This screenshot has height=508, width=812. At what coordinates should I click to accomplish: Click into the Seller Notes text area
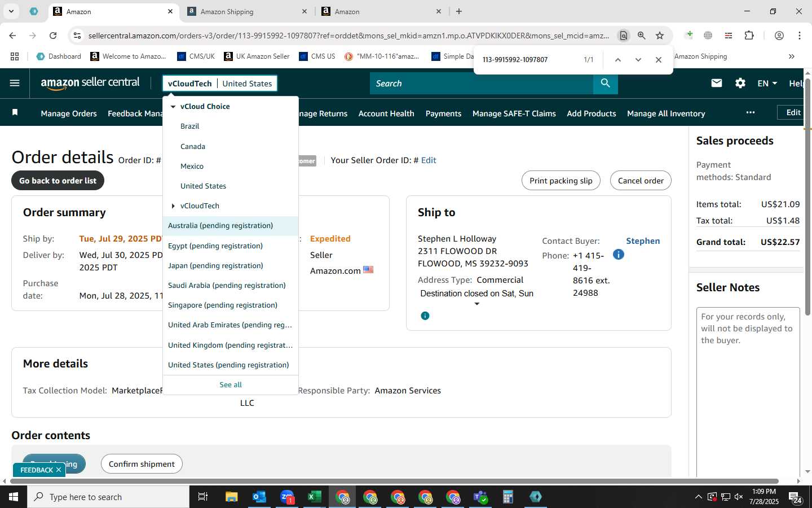(x=748, y=392)
